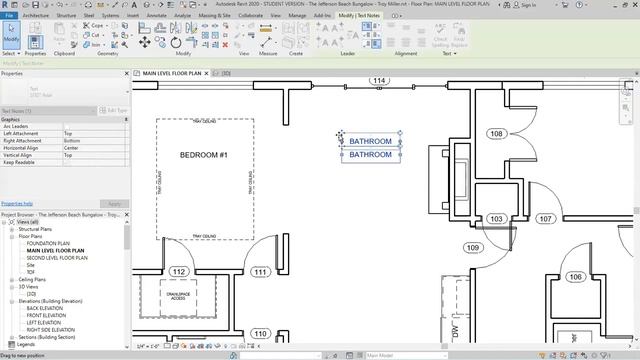This screenshot has height=360, width=640.
Task: Toggle the Keep Readable checkbox
Action: coord(67,162)
